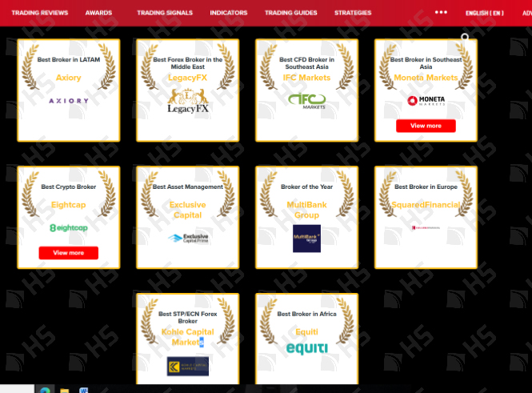Open Microsoft Edge from the taskbar
532x393 pixels.
click(45, 390)
